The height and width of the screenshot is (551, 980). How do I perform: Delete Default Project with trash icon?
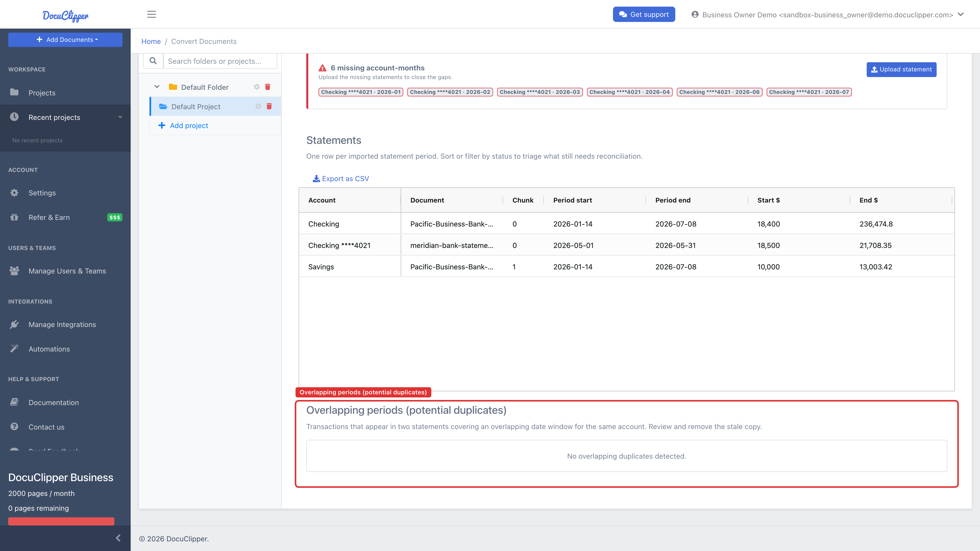coord(269,106)
